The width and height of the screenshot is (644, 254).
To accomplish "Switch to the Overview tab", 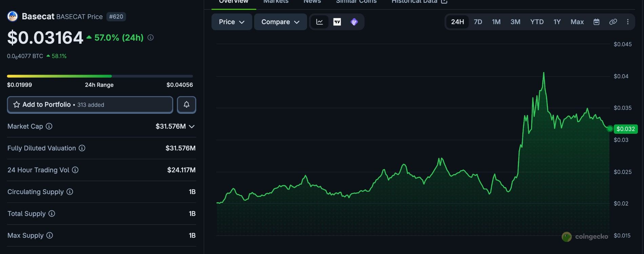I will pyautogui.click(x=234, y=2).
